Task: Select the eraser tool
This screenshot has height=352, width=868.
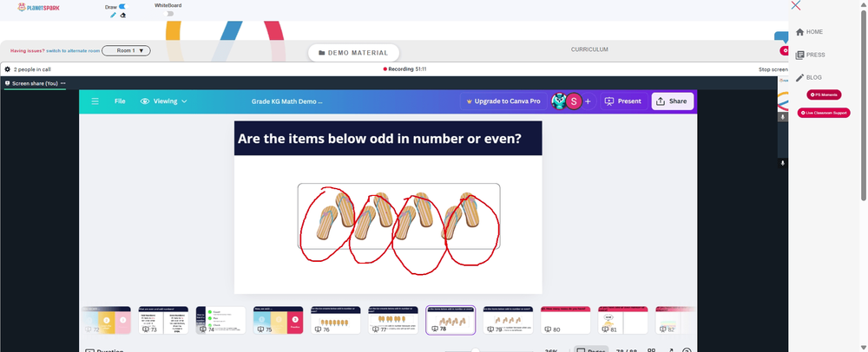Action: tap(123, 15)
